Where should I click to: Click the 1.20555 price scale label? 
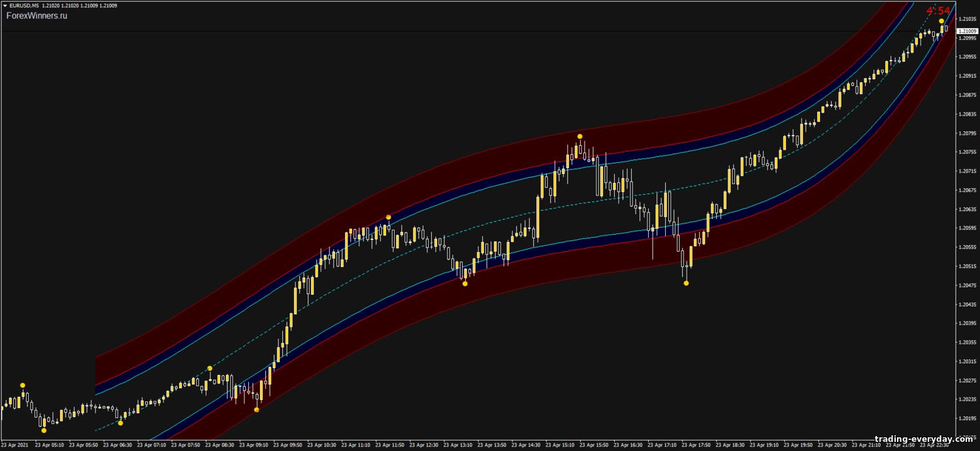967,247
